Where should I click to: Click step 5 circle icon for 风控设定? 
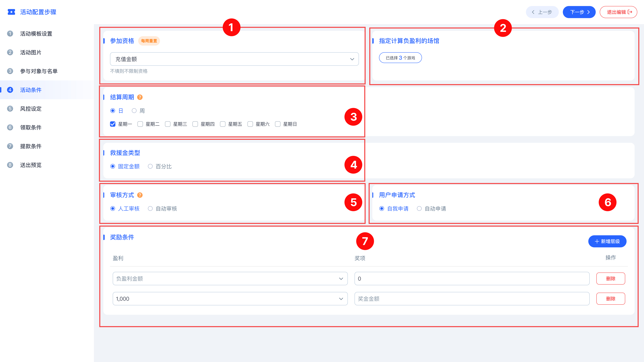click(x=10, y=109)
